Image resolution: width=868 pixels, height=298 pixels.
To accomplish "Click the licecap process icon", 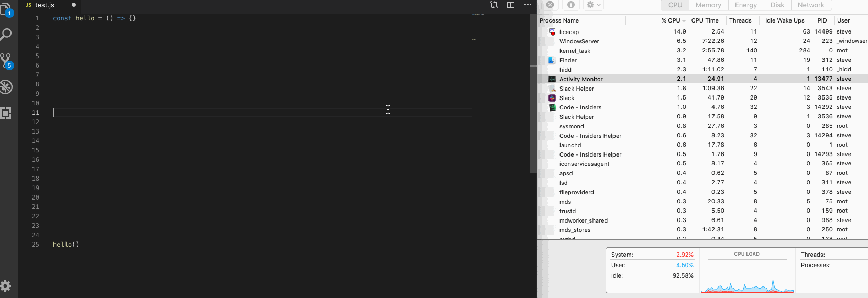I will tap(552, 32).
